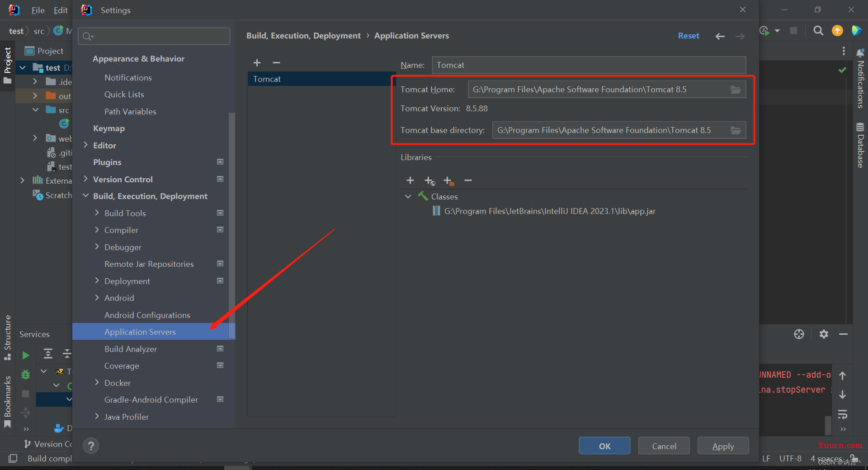Viewport: 868px width, 470px height.
Task: Expand the Version Control settings group
Action: point(85,179)
